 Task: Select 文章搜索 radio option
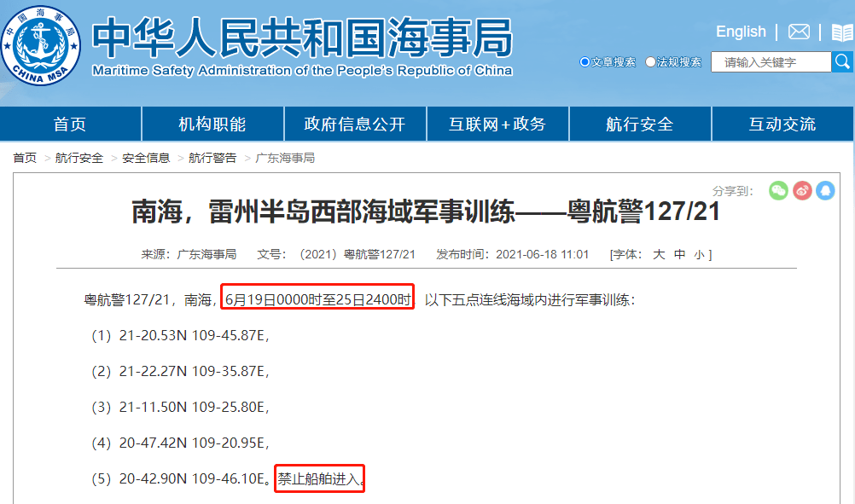[x=585, y=62]
